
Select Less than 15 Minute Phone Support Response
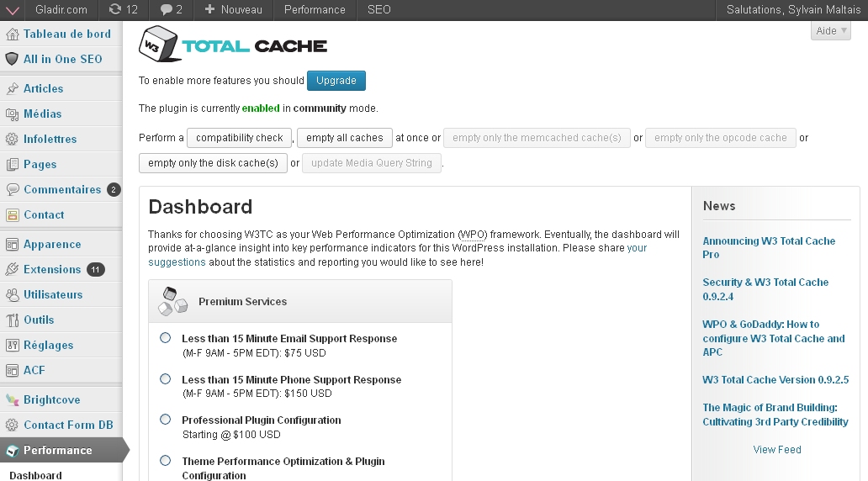click(165, 379)
